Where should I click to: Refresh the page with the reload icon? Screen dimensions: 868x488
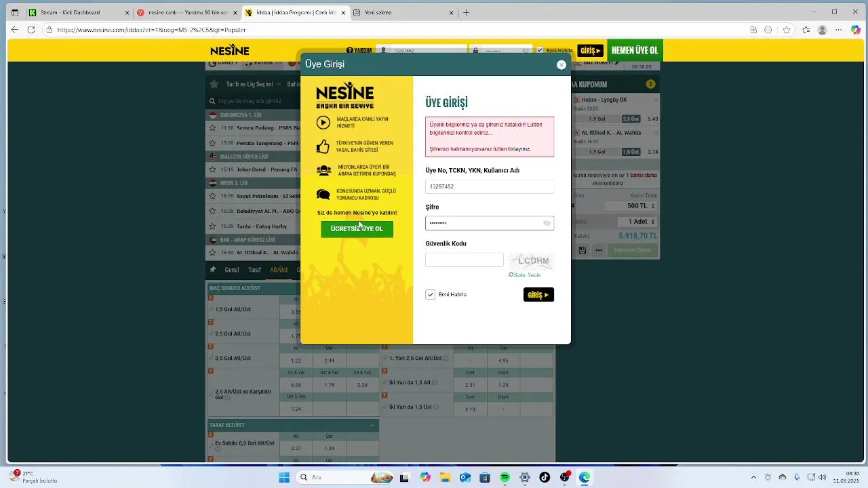coord(31,30)
